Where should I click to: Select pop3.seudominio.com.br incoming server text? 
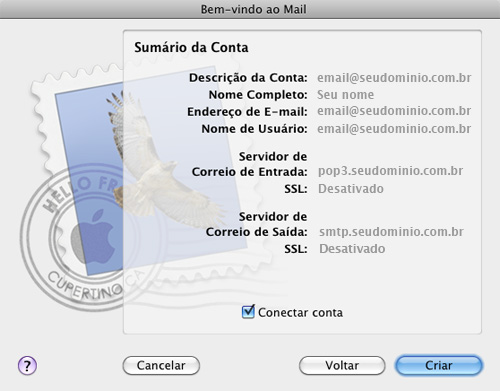[x=391, y=171]
